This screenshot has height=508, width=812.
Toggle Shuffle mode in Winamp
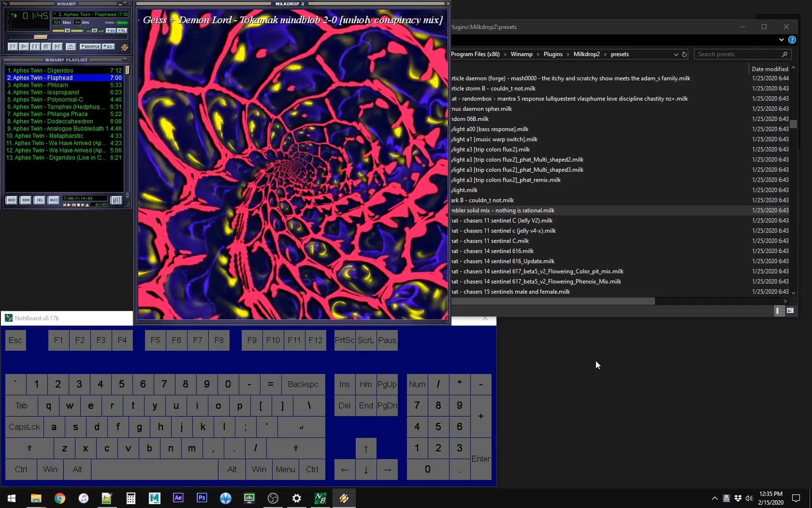click(x=90, y=46)
